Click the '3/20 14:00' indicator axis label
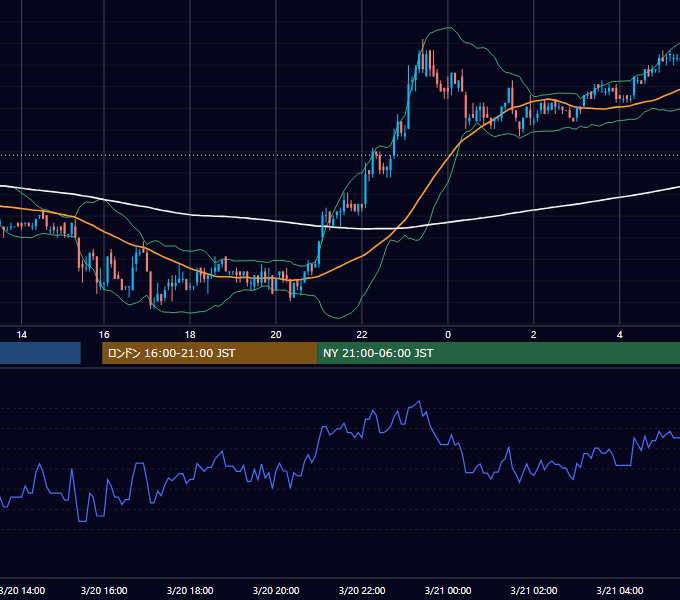This screenshot has width=680, height=600. 22,591
